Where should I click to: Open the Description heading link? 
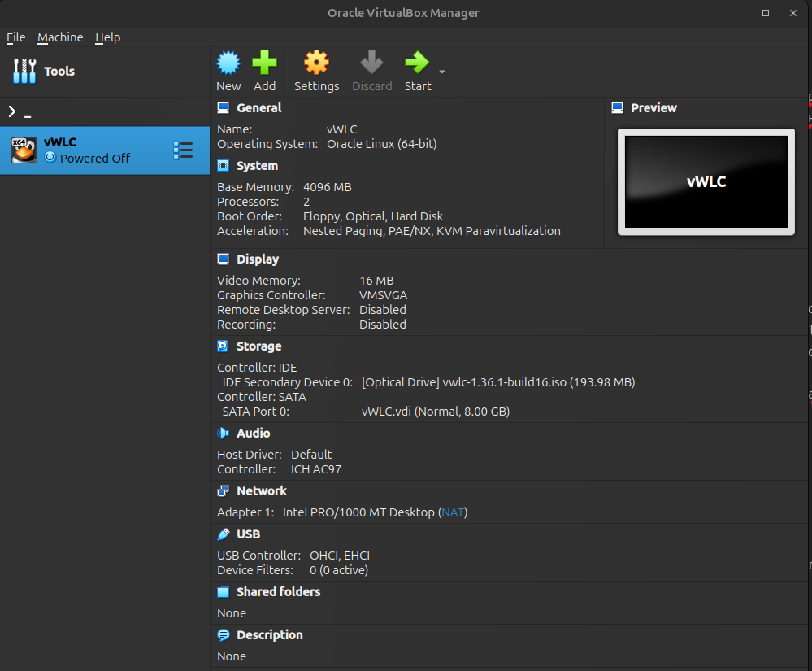click(270, 634)
